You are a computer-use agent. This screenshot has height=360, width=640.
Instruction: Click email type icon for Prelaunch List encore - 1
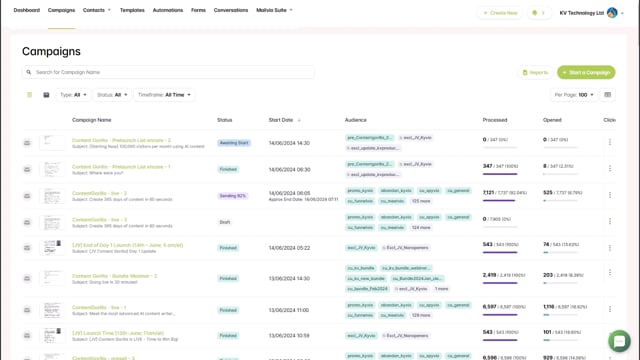27,169
